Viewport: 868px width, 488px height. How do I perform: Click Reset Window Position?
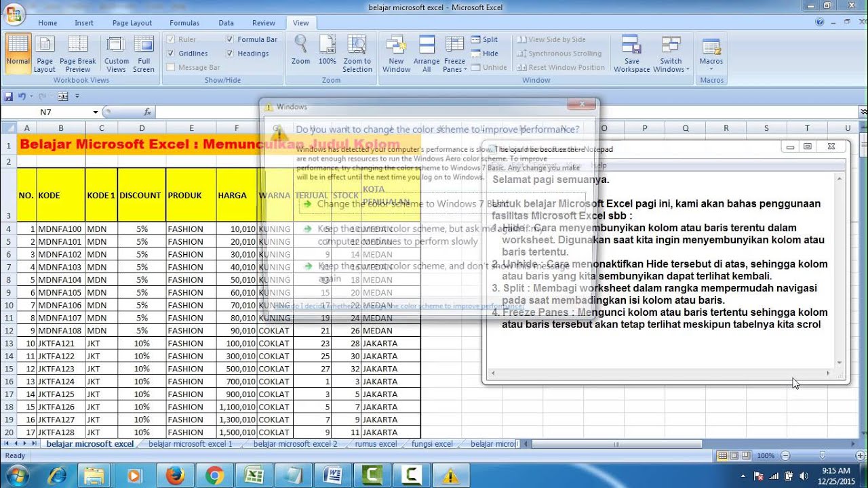coord(561,67)
